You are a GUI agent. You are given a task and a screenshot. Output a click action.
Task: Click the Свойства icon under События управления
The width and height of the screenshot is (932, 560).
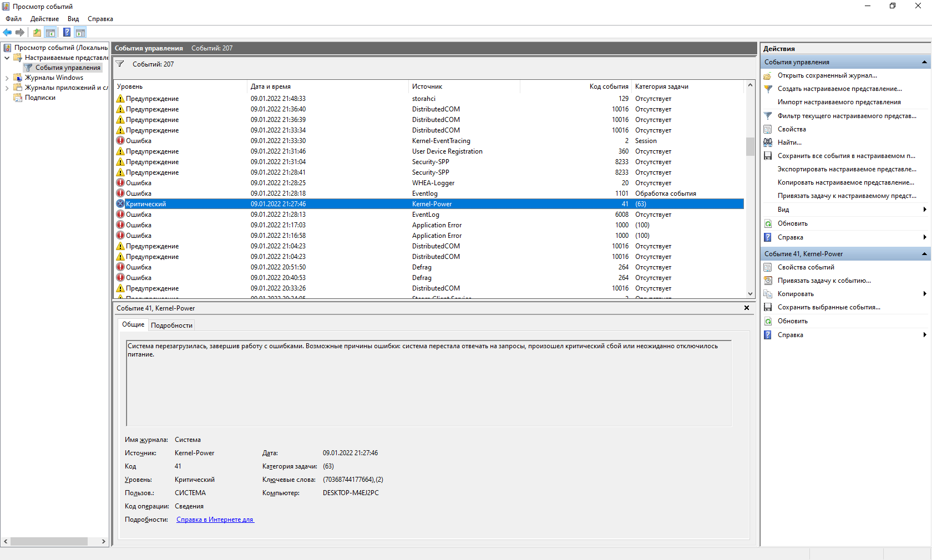click(x=768, y=129)
